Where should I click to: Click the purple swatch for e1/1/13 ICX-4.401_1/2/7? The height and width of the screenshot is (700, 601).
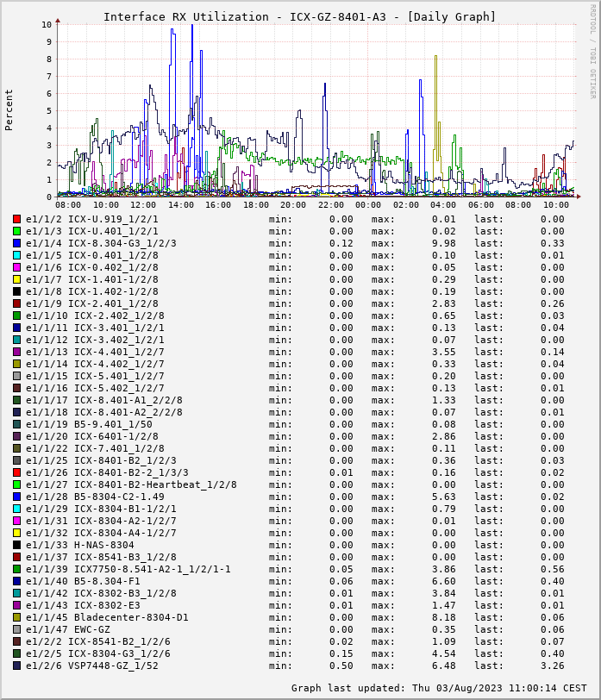(x=17, y=352)
